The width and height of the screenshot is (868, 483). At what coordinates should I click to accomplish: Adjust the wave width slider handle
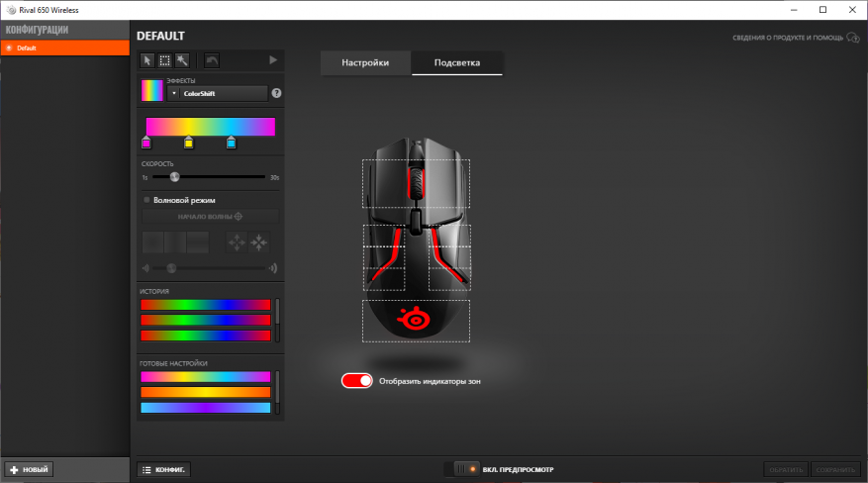pyautogui.click(x=171, y=268)
